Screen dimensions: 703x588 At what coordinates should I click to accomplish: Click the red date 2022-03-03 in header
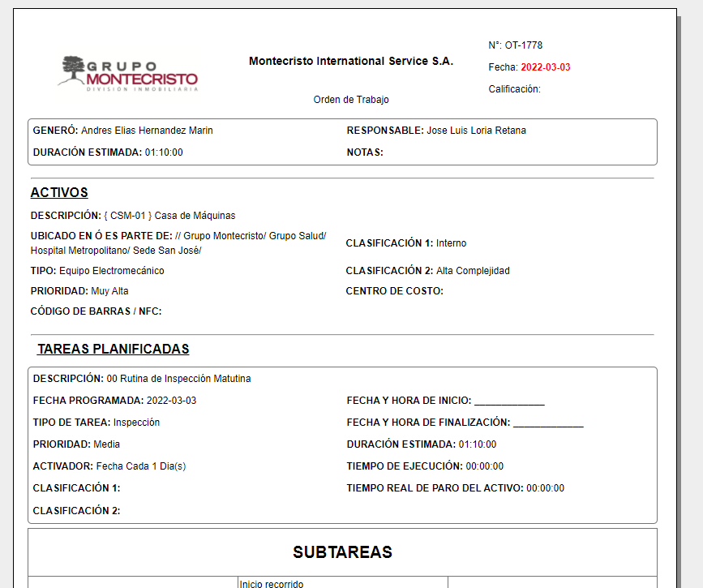tap(545, 67)
